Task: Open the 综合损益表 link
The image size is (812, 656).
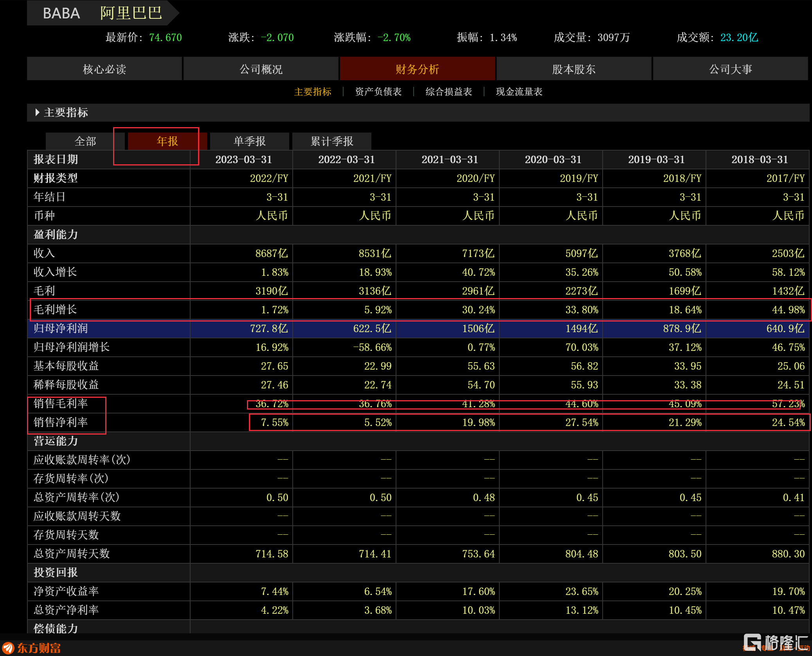Action: pos(449,92)
